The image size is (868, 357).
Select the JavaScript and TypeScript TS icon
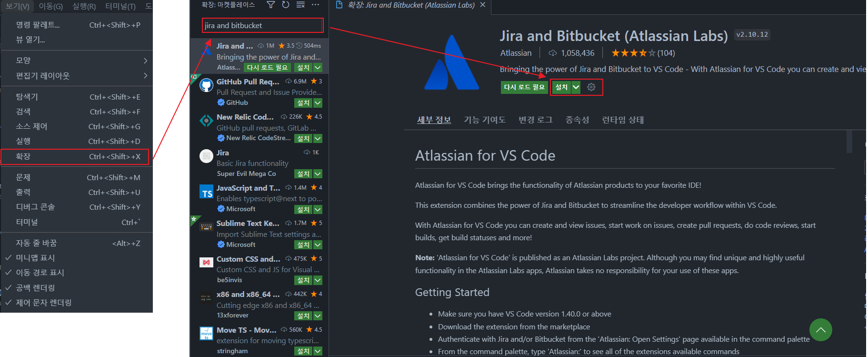[x=206, y=192]
